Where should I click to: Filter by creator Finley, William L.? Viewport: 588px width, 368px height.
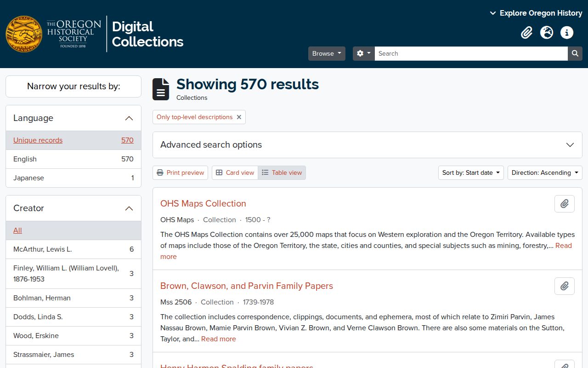point(73,274)
